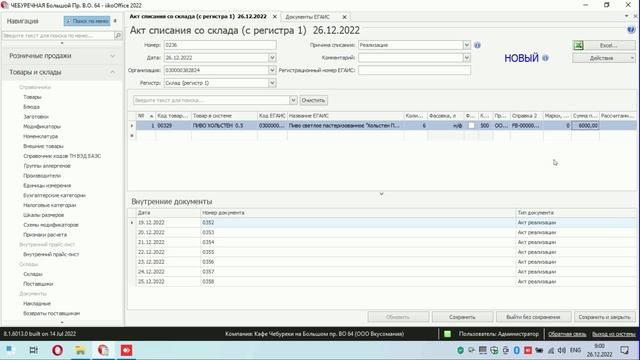This screenshot has height=360, width=640.
Task: Open the Организация dropdown
Action: coord(272,70)
